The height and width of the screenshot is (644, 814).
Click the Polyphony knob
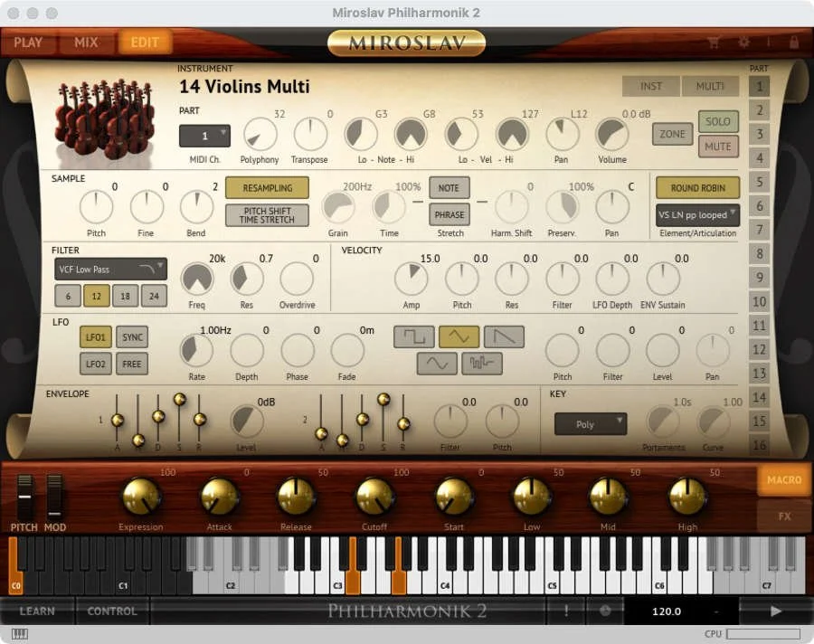260,135
